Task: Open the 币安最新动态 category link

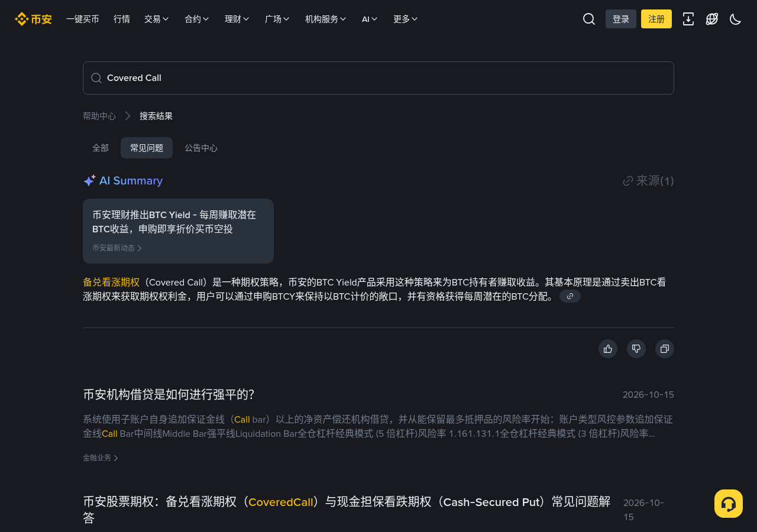Action: point(117,248)
